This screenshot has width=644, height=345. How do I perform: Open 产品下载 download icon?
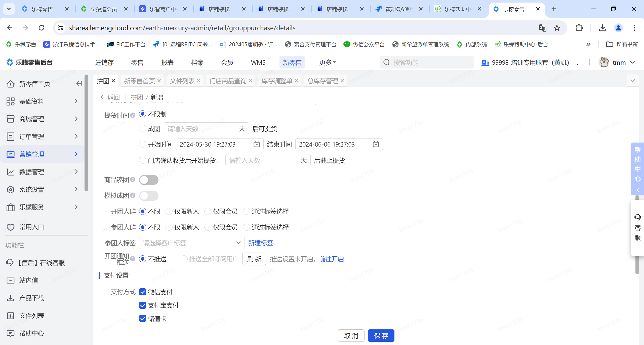(x=10, y=298)
